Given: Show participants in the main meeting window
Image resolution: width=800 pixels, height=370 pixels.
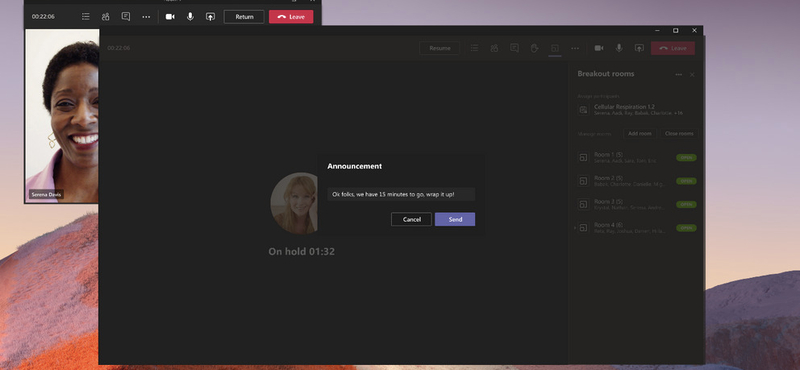Looking at the screenshot, I should (x=494, y=48).
